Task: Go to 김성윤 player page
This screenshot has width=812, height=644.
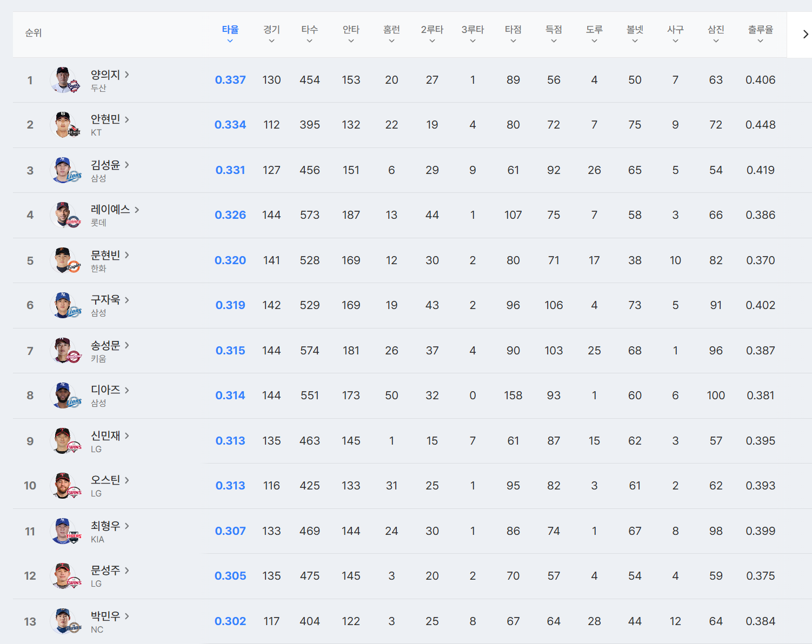Action: coord(110,165)
